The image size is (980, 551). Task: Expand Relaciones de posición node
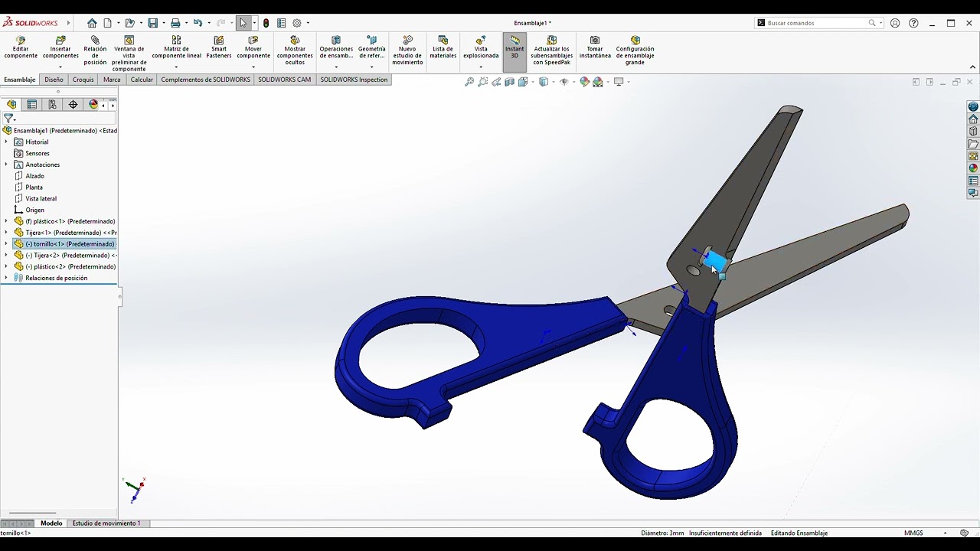pos(6,278)
